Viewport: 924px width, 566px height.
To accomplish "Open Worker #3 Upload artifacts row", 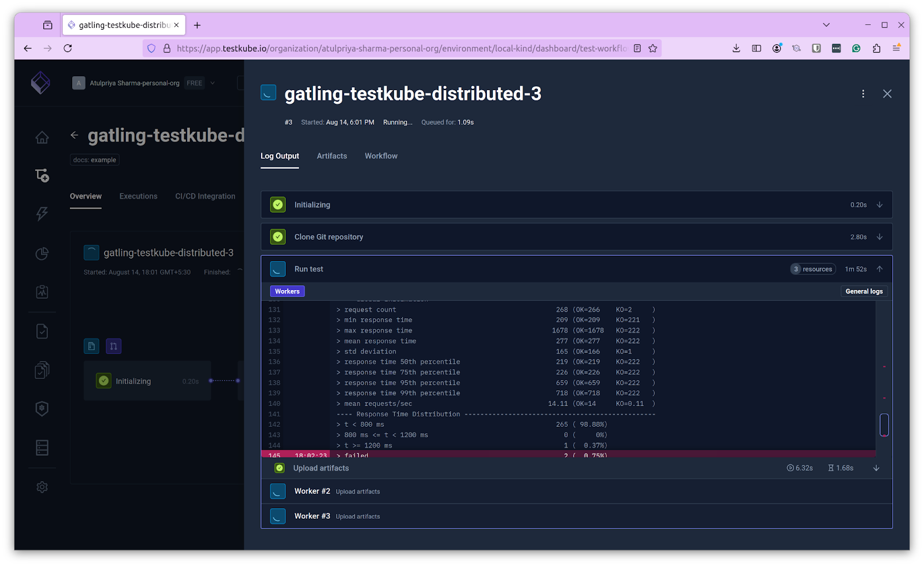I will click(x=576, y=516).
